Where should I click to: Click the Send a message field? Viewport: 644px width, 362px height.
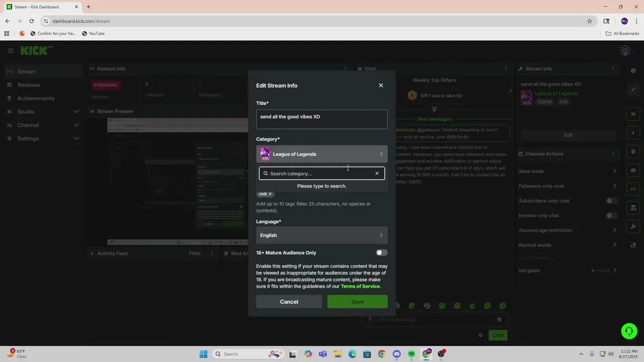pyautogui.click(x=435, y=319)
